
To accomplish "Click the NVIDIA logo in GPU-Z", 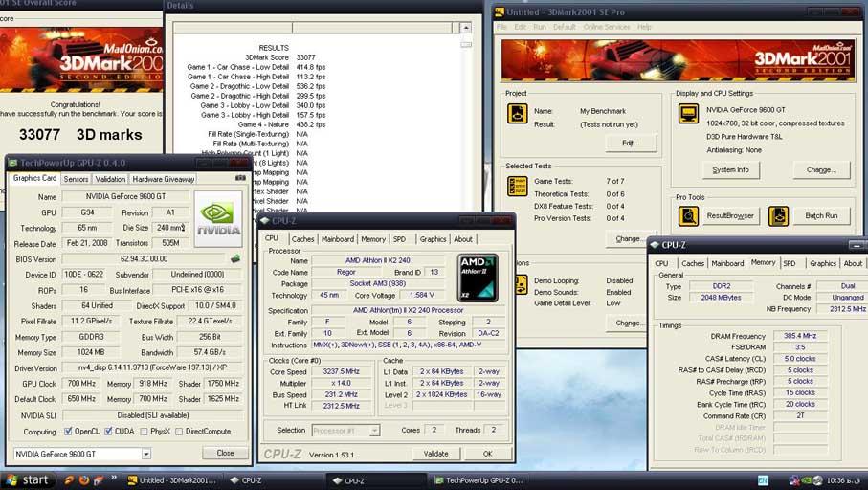I will pyautogui.click(x=218, y=219).
